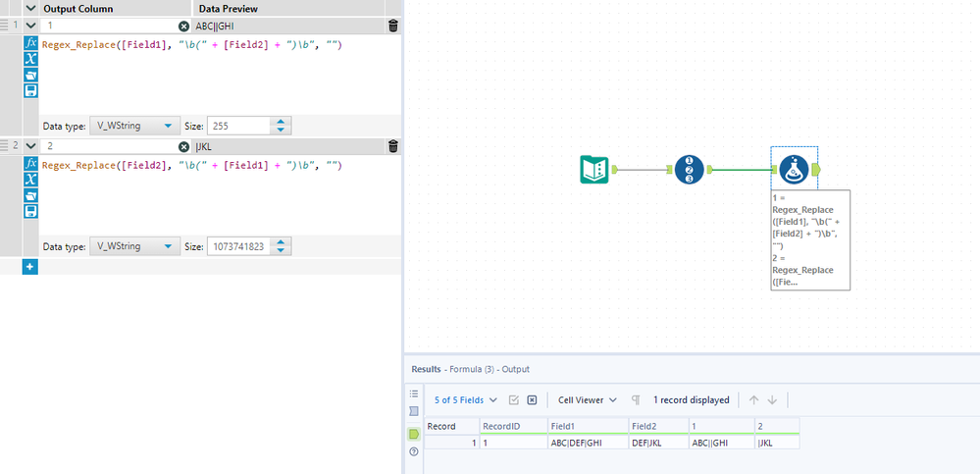Click the Field2 column header in Results
Screen dimensions: 980x474
[x=659, y=426]
